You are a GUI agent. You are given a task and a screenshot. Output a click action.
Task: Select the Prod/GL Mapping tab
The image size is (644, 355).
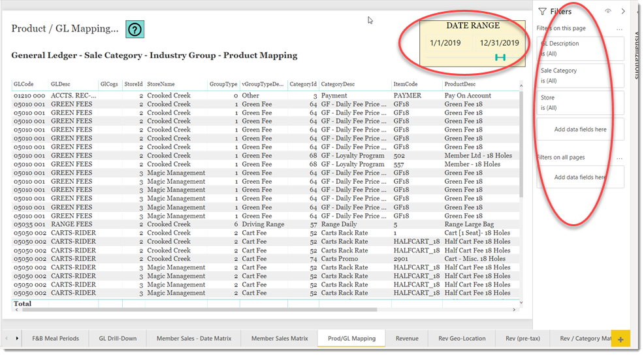pyautogui.click(x=351, y=339)
